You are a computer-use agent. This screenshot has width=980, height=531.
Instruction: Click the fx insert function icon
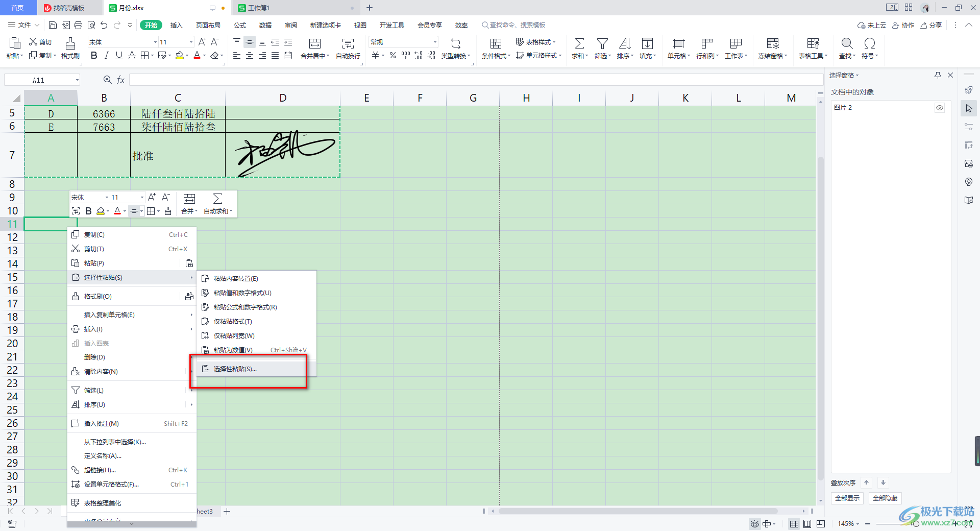121,80
